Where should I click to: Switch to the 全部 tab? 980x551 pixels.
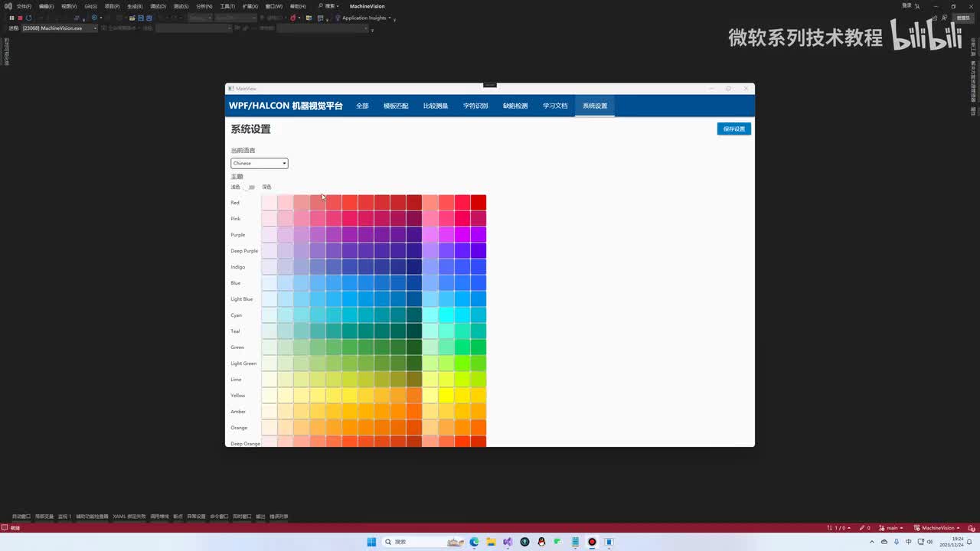(362, 106)
